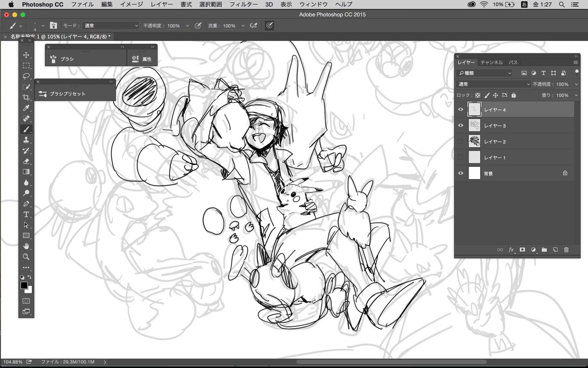This screenshot has width=588, height=368.
Task: Select the Horizontal Type tool
Action: (x=26, y=214)
